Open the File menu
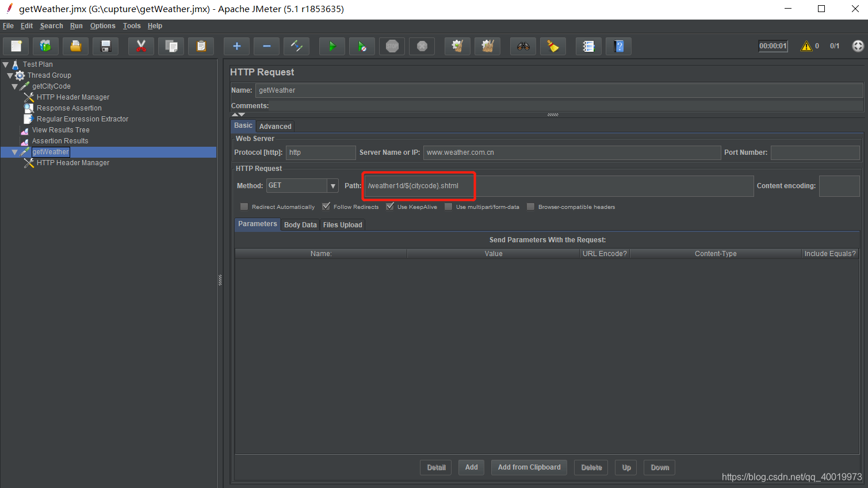The height and width of the screenshot is (488, 868). (8, 26)
